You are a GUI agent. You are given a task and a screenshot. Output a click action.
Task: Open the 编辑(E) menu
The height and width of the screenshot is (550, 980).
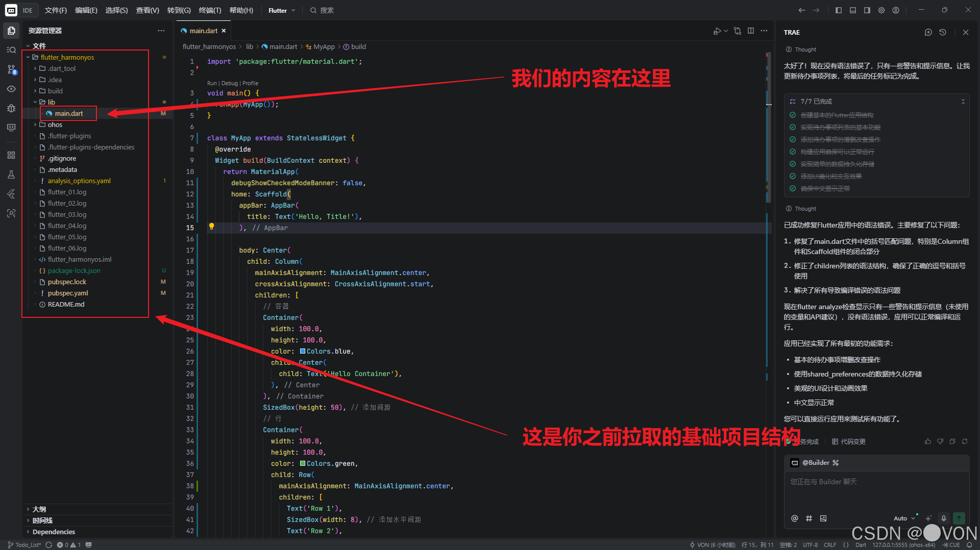coord(86,10)
